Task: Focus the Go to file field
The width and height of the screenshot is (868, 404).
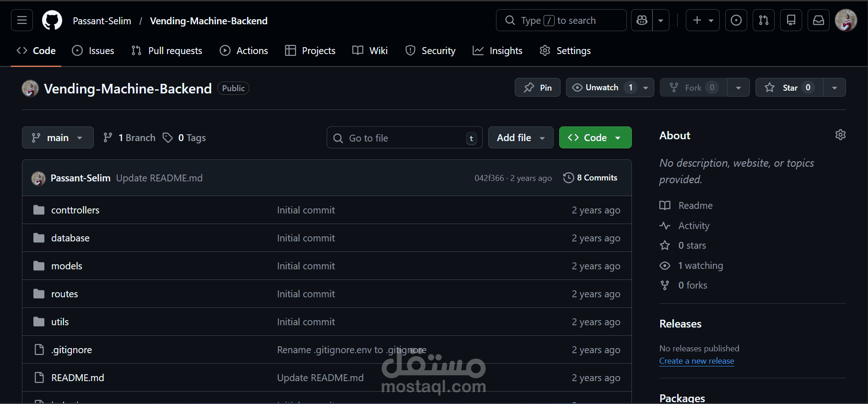Action: pos(404,137)
